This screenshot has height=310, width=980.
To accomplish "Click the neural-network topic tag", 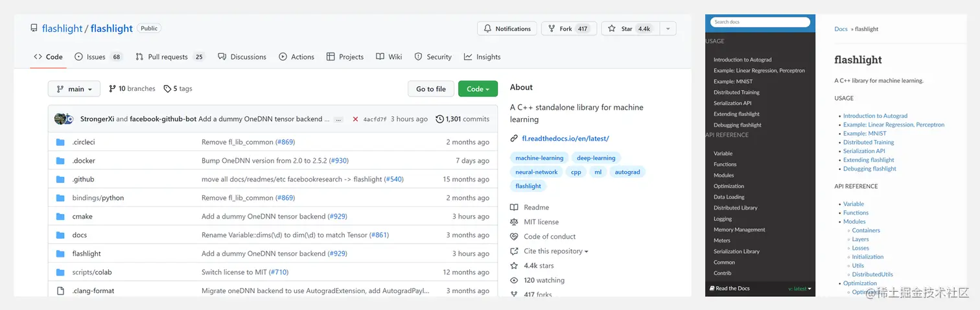I will point(536,172).
